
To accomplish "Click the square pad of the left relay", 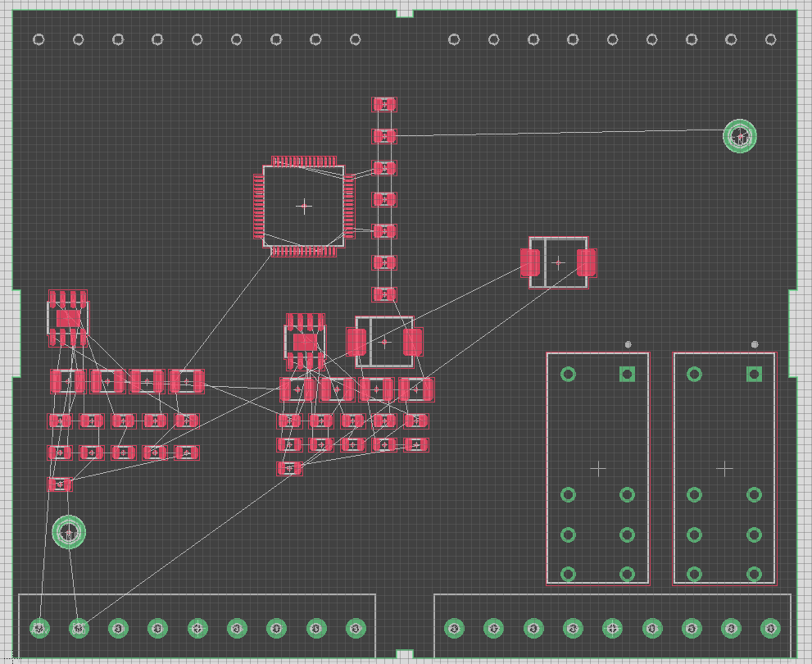I will [x=627, y=374].
